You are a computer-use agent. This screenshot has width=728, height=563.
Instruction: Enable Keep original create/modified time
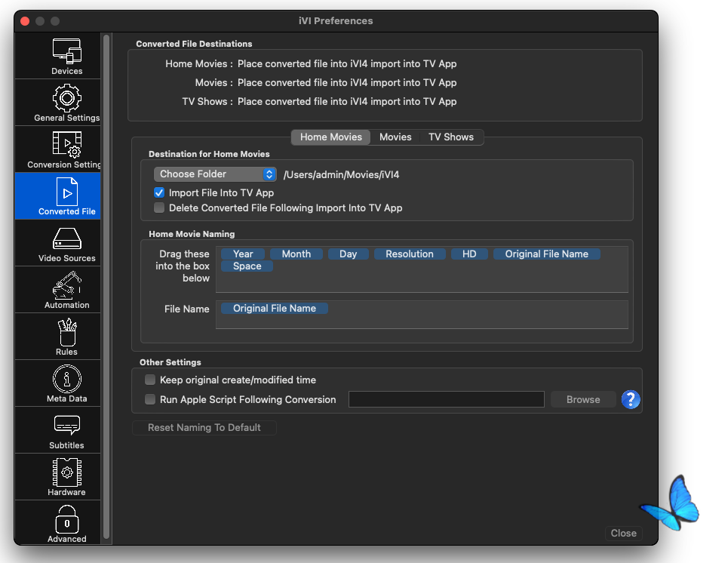150,380
